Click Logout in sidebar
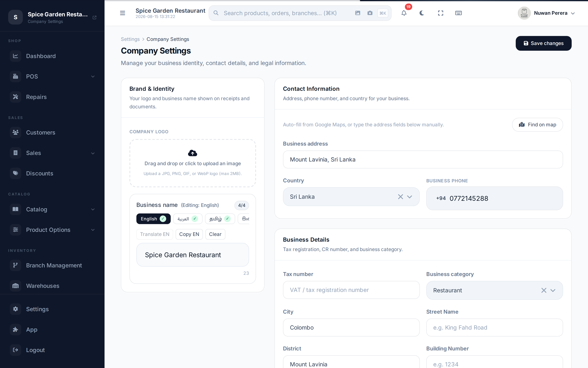The width and height of the screenshot is (588, 368). (52, 350)
